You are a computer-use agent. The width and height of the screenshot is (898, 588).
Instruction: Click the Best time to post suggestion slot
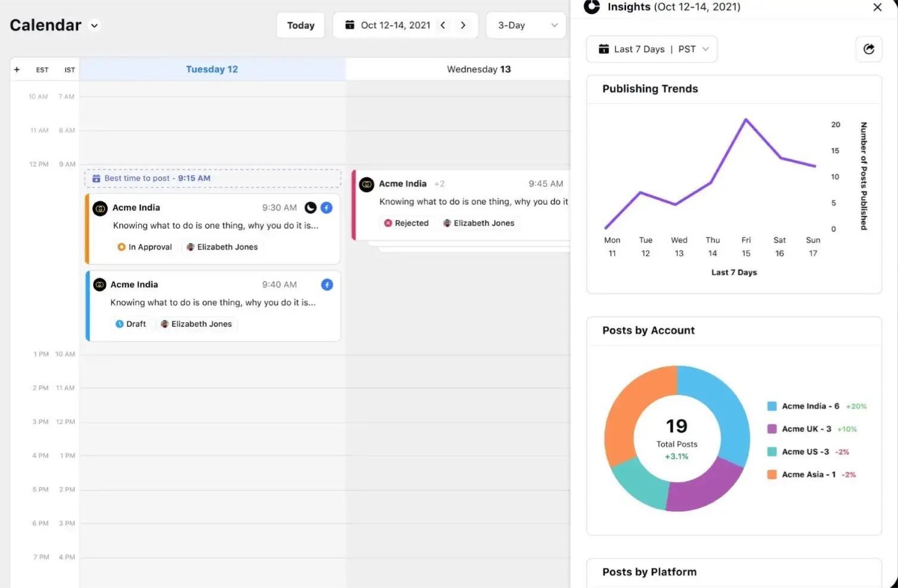(x=212, y=178)
